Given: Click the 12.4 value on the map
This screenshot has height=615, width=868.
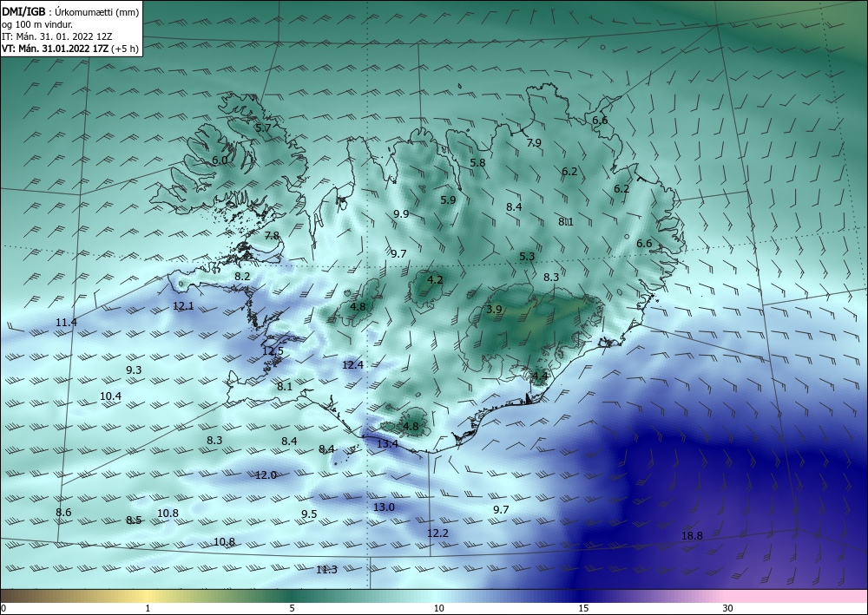Looking at the screenshot, I should 352,365.
